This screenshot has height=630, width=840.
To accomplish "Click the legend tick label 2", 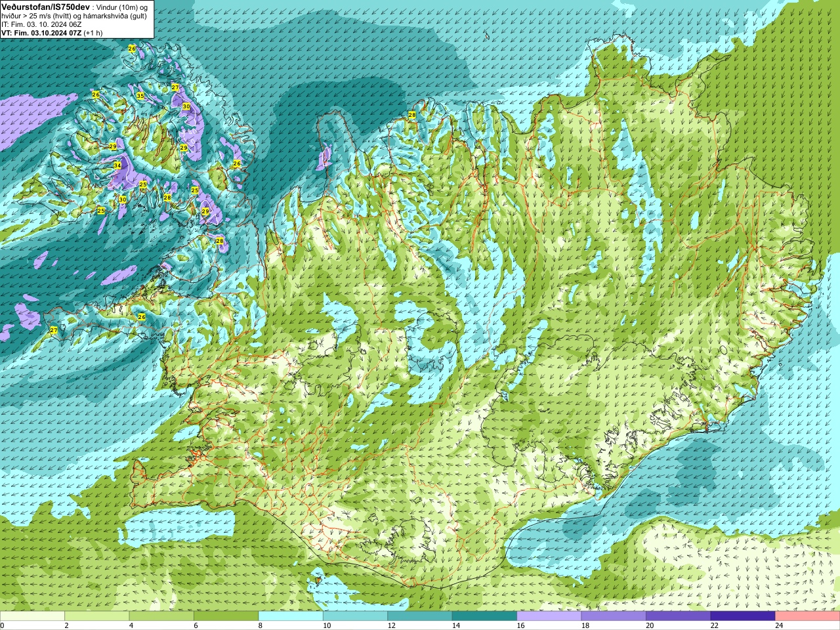I will [66, 625].
